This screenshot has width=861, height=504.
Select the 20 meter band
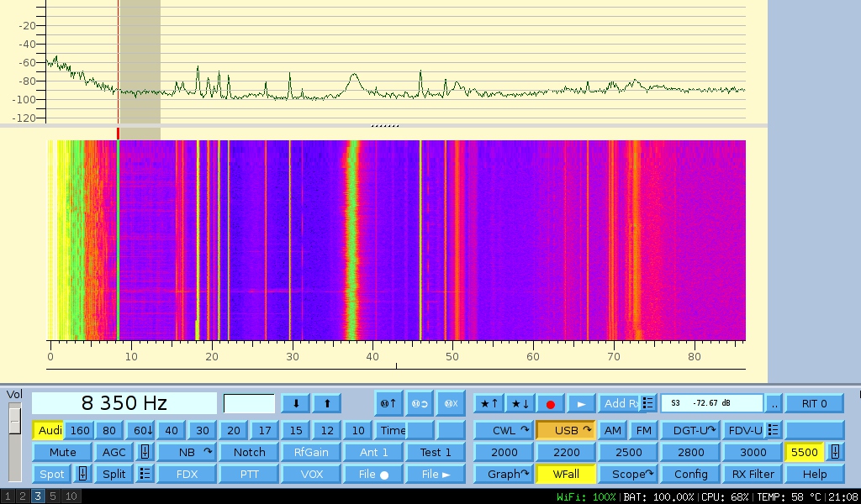click(234, 430)
